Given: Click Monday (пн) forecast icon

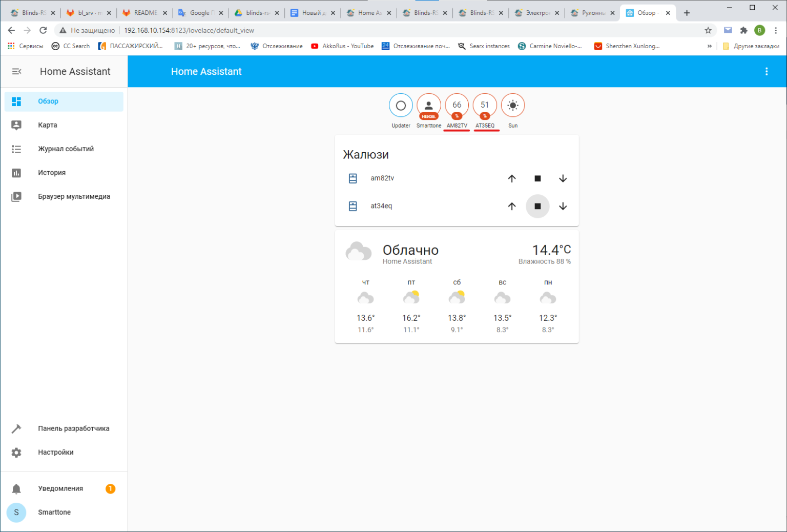Looking at the screenshot, I should 548,298.
